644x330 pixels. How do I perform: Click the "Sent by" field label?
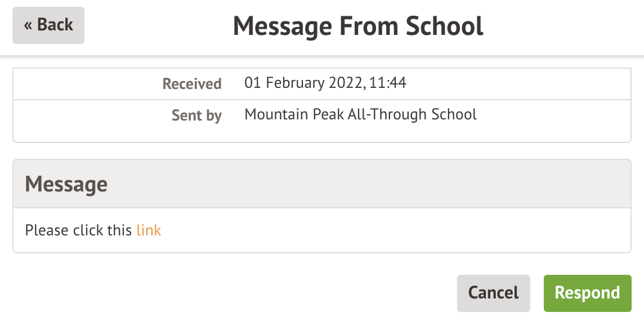(x=196, y=115)
